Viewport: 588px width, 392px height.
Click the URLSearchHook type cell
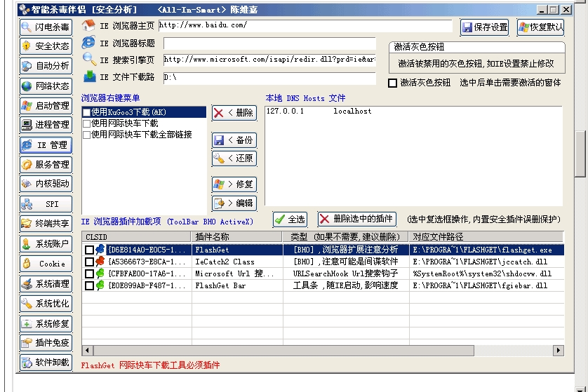[346, 273]
